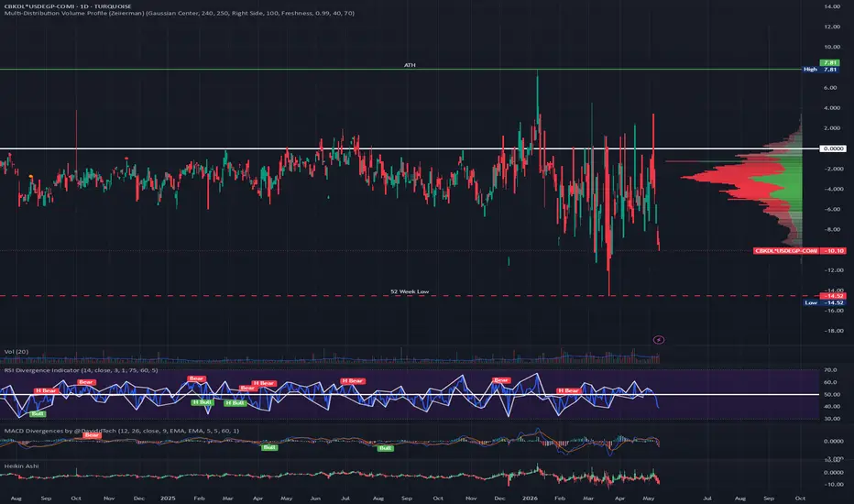Click RSI pane H Bear label near Feb 2026
The width and height of the screenshot is (854, 504).
[x=568, y=390]
